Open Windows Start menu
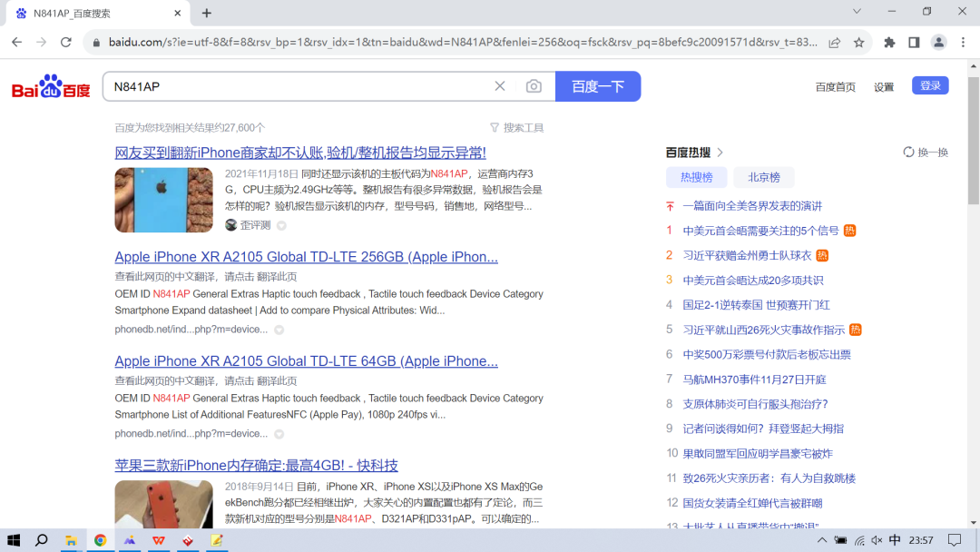The width and height of the screenshot is (980, 552). pyautogui.click(x=13, y=540)
